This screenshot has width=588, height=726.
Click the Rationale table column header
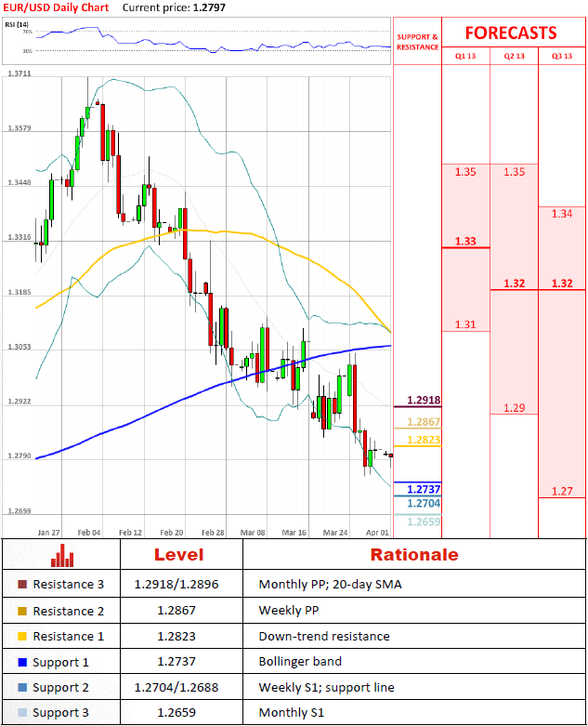[414, 555]
